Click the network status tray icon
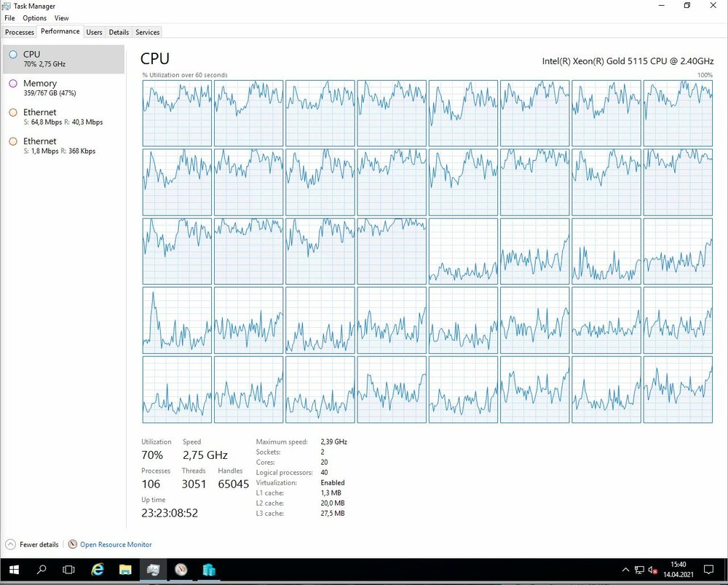 (639, 570)
